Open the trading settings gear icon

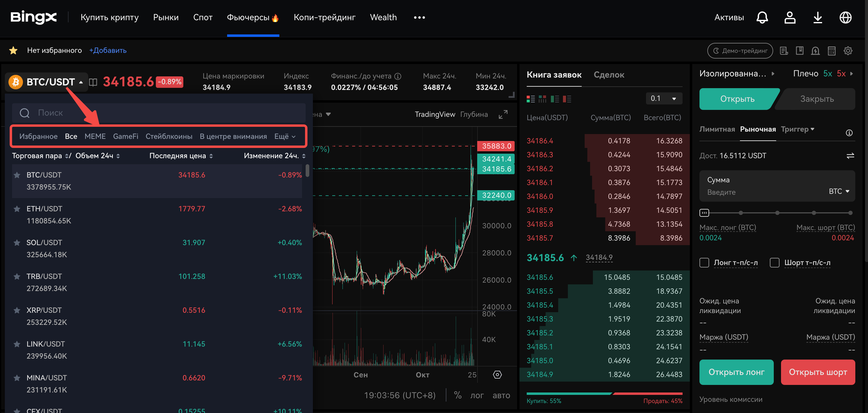point(848,51)
